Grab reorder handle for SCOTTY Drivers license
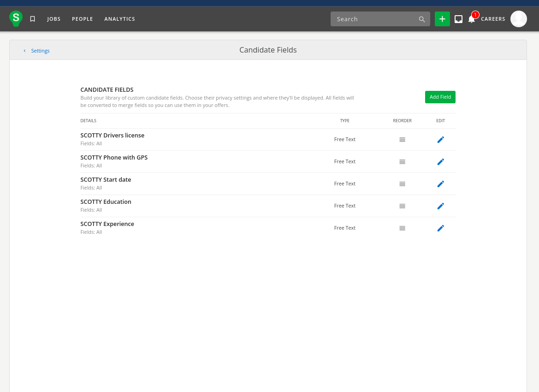Viewport: 539px width, 392px height. [402, 139]
